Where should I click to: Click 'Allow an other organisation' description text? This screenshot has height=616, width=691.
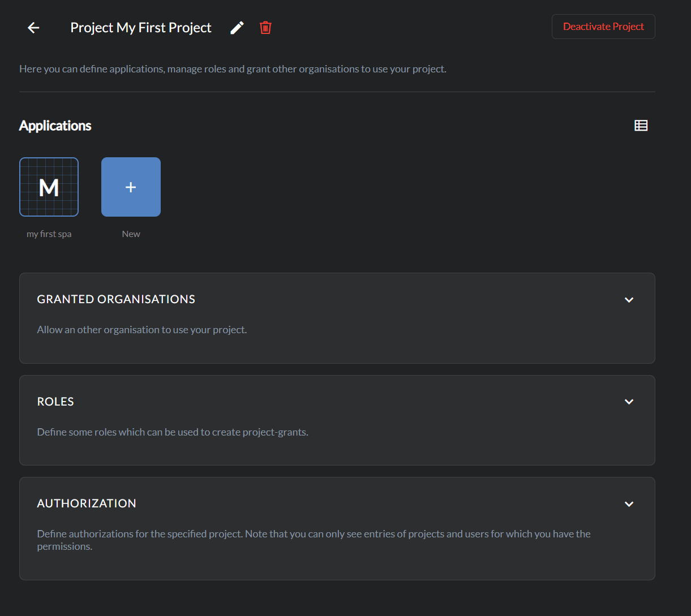(x=142, y=330)
